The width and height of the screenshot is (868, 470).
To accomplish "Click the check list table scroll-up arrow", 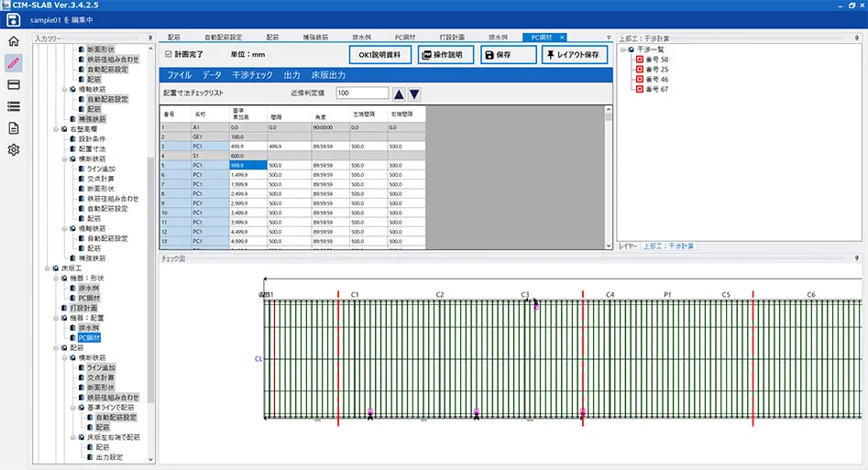I will point(609,110).
